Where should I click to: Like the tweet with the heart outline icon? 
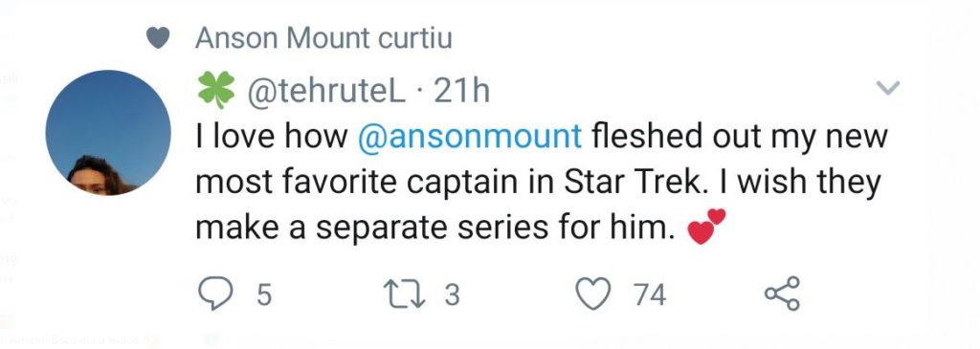[x=592, y=294]
